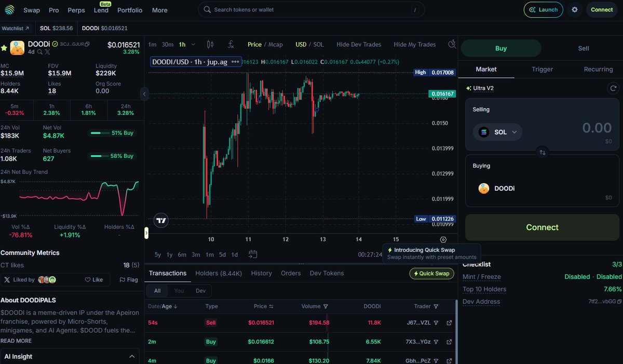
Task: Open 7X3...YGz transaction external link
Action: [449, 342]
